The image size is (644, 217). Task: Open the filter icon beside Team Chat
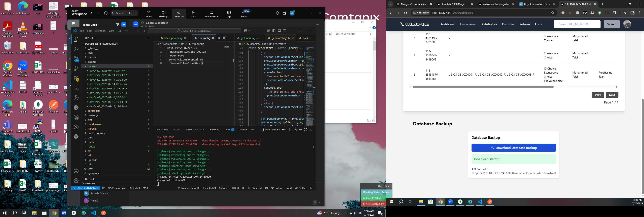coord(118,25)
